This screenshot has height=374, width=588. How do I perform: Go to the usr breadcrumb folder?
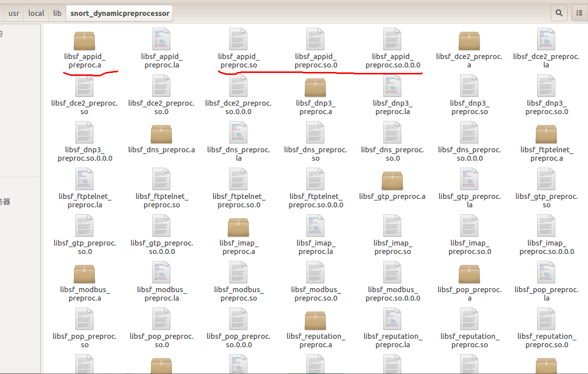(x=14, y=13)
